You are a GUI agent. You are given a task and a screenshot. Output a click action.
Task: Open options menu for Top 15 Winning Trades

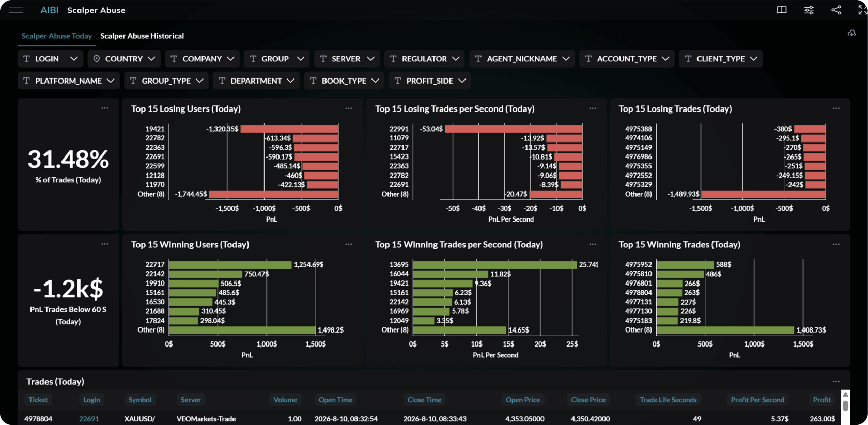(x=836, y=244)
